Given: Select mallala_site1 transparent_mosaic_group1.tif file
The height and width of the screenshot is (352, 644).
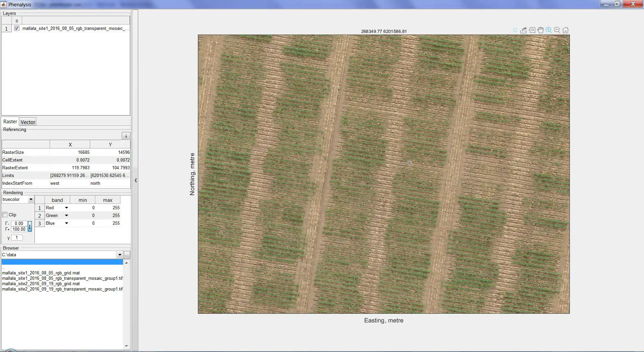Looking at the screenshot, I should pos(62,278).
